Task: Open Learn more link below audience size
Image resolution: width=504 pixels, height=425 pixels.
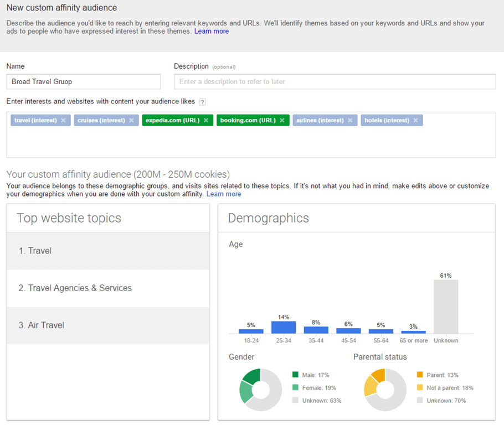Action: pos(224,194)
